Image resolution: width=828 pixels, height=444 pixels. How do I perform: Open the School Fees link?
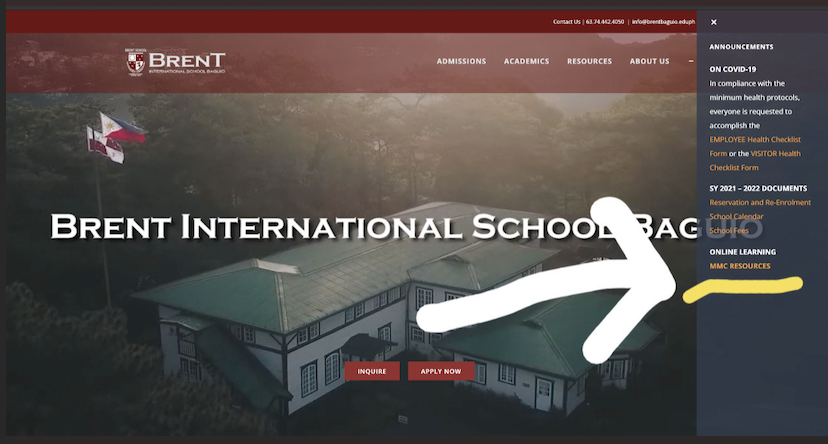pyautogui.click(x=729, y=231)
